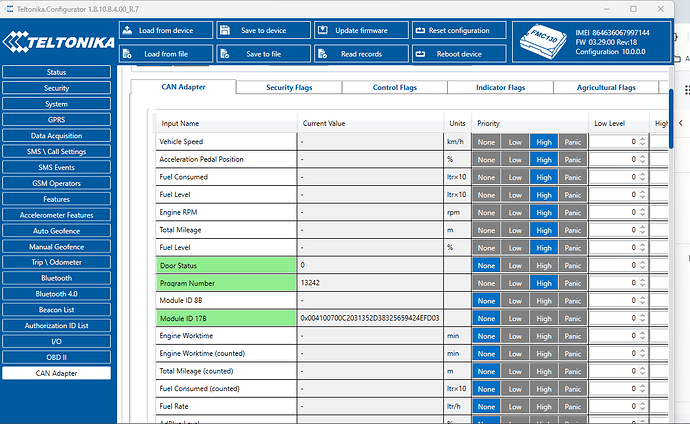Set Door Status priority to High
The image size is (690, 424).
tap(544, 265)
